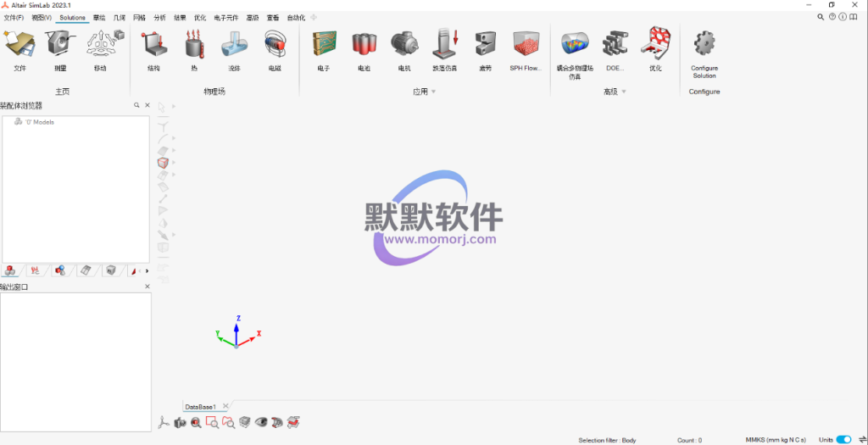This screenshot has height=445, width=868.
Task: Click the camera snapshot icon in bottom toolbar
Action: [x=180, y=422]
